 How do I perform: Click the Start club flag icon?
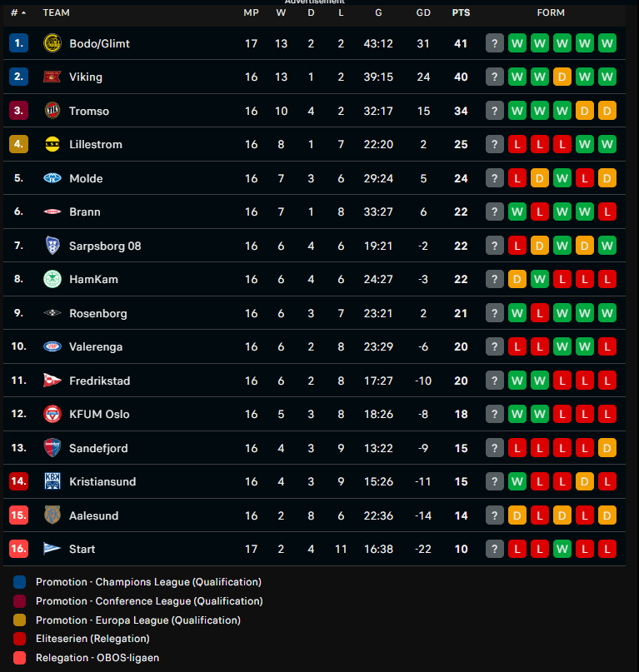[x=52, y=549]
